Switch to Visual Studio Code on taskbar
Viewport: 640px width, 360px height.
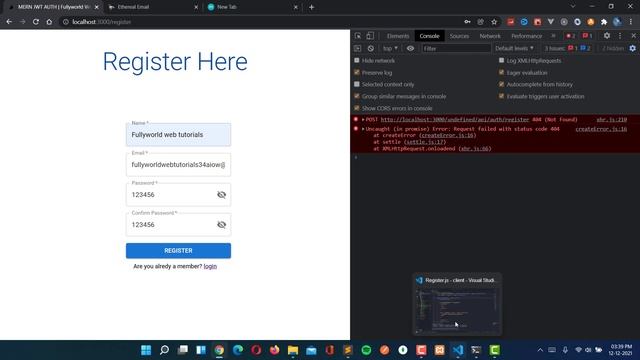[458, 350]
